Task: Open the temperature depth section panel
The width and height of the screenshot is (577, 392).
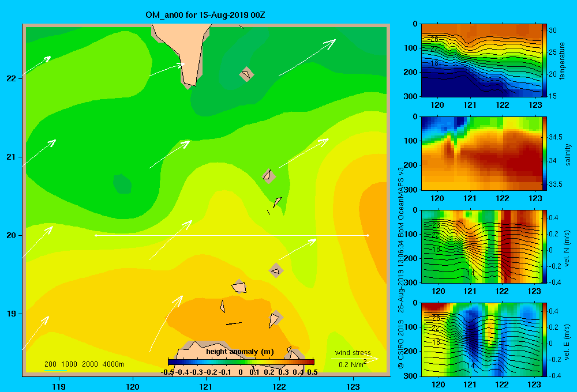Action: (481, 61)
